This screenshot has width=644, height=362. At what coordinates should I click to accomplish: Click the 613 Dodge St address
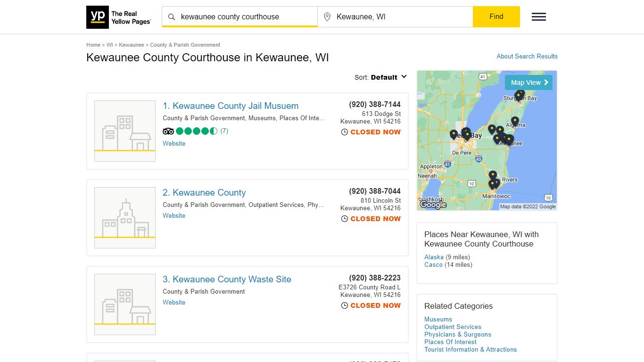(x=381, y=114)
